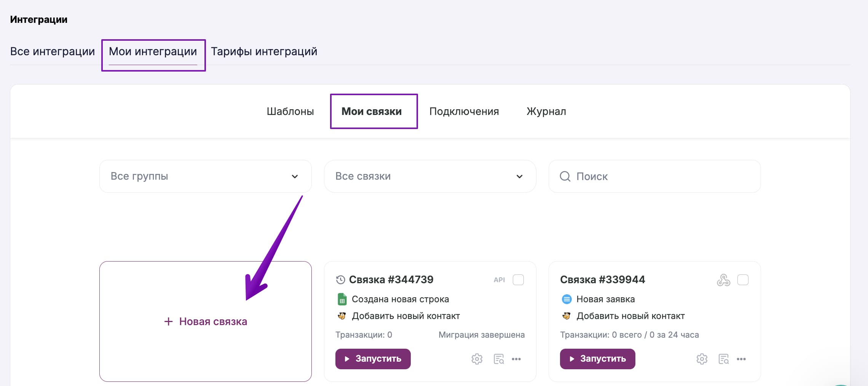Open more options for Связка #344739

coord(516,359)
